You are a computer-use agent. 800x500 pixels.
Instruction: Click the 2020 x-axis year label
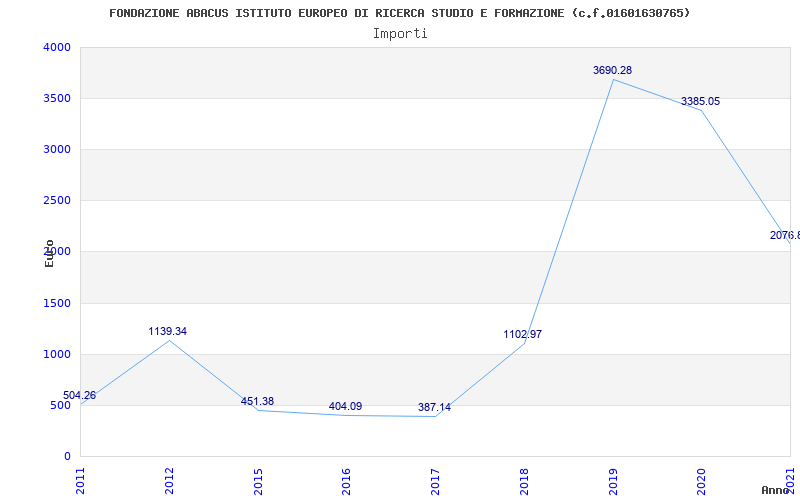[x=701, y=480]
